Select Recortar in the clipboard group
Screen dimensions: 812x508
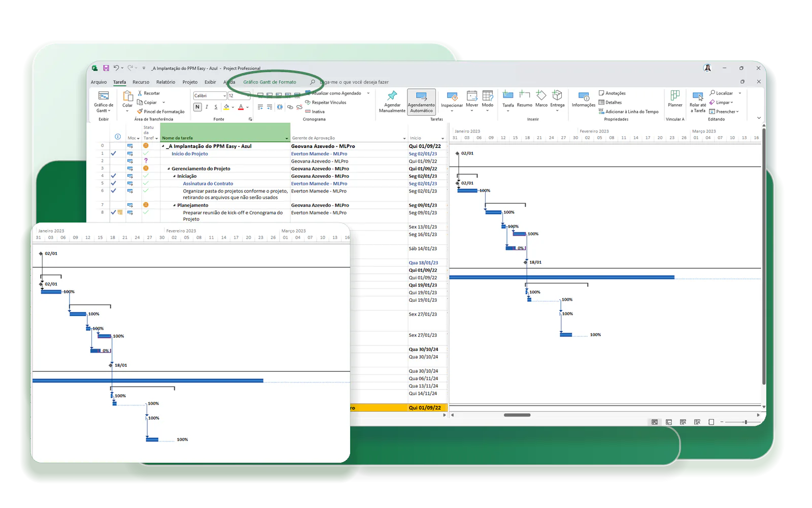149,93
